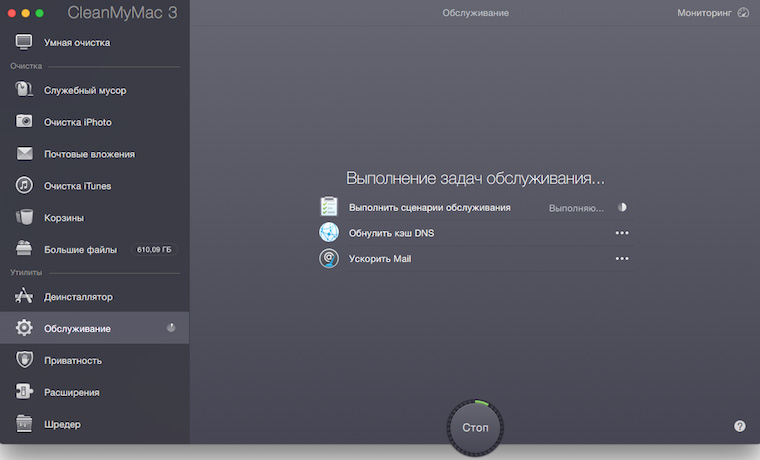
Task: Click the sidebar progress indicator on Обслуживание
Action: pos(171,328)
